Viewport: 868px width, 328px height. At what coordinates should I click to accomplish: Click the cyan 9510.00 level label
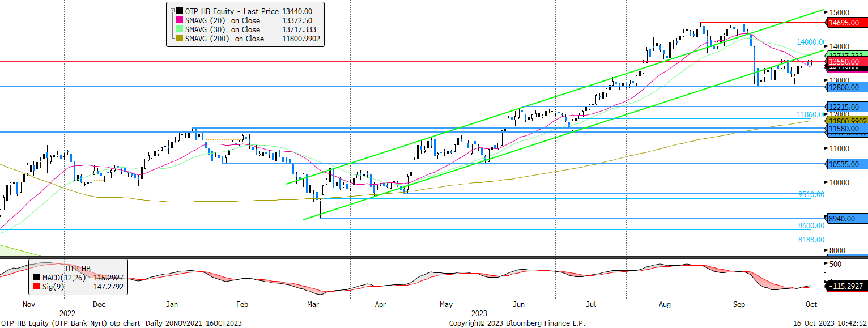tap(811, 194)
